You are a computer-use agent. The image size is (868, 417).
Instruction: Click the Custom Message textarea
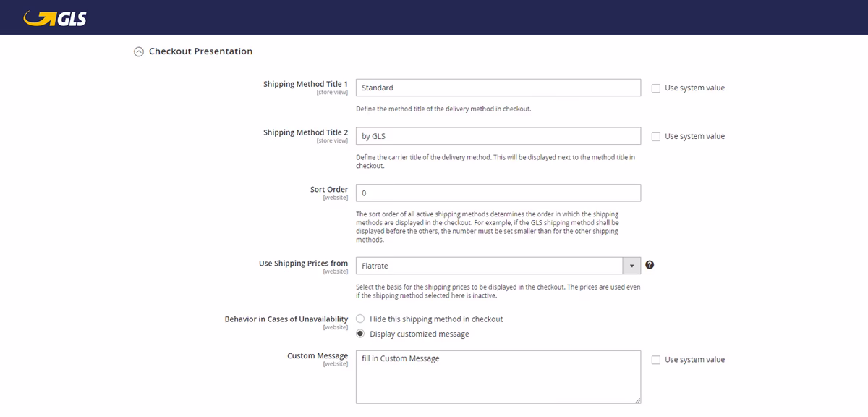click(498, 375)
